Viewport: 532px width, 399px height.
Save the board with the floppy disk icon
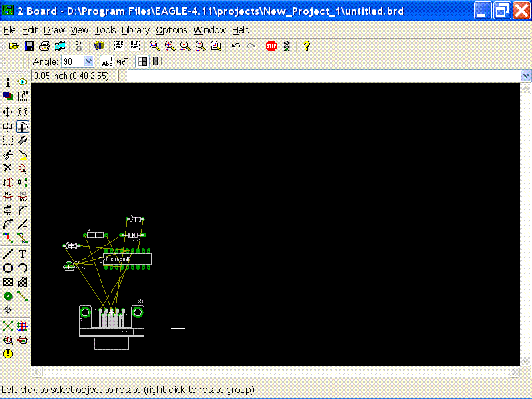click(29, 46)
